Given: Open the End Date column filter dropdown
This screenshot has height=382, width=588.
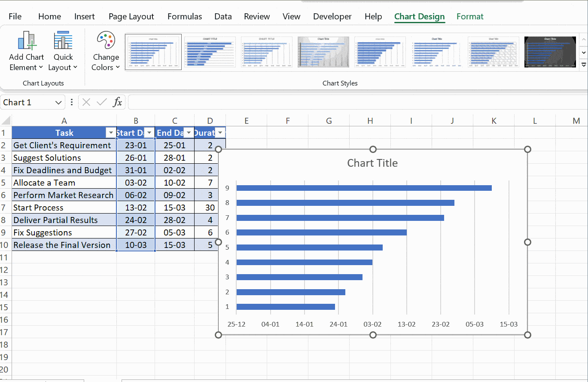Looking at the screenshot, I should 188,133.
